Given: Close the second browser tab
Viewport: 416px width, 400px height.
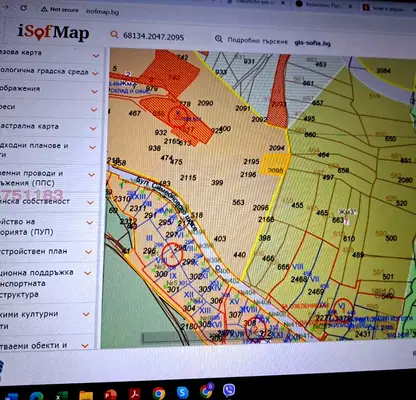Looking at the screenshot, I should point(351,6).
